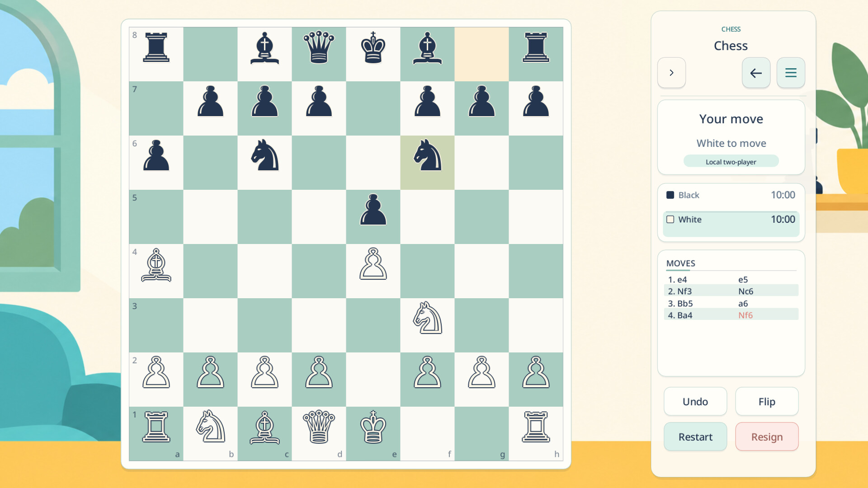Click the empty d4 square
The height and width of the screenshot is (488, 868).
[x=319, y=271]
